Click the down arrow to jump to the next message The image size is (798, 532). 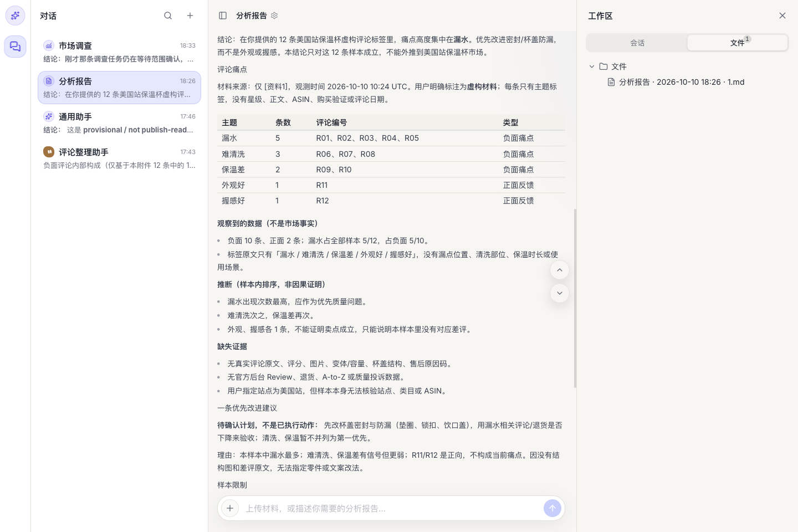coord(560,293)
